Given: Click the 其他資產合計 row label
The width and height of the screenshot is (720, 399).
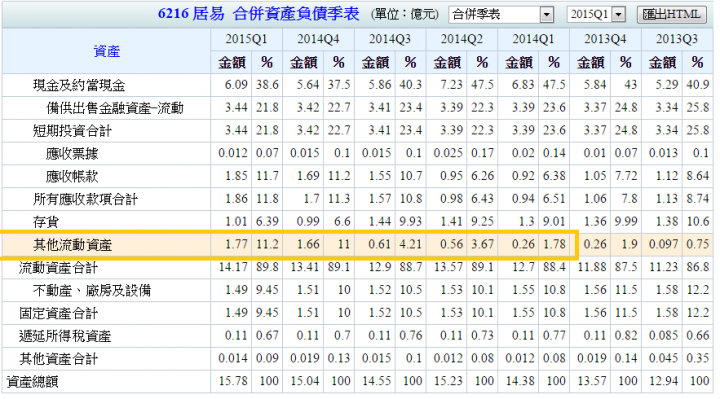Looking at the screenshot, I should pyautogui.click(x=58, y=359).
